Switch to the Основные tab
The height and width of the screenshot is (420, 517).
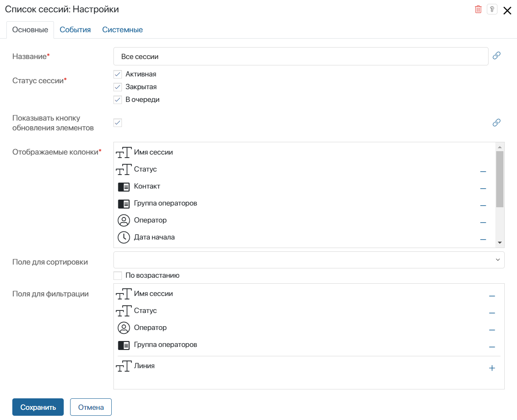click(x=30, y=30)
